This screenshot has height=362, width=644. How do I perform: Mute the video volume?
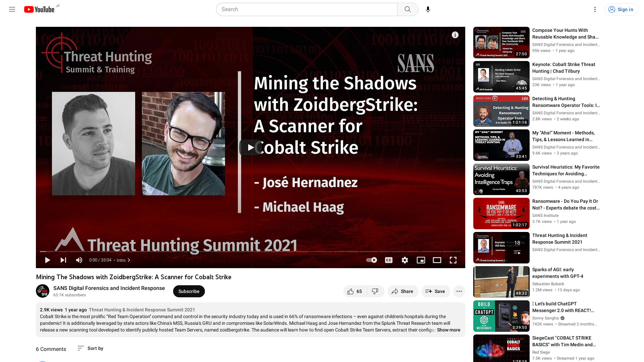point(79,260)
